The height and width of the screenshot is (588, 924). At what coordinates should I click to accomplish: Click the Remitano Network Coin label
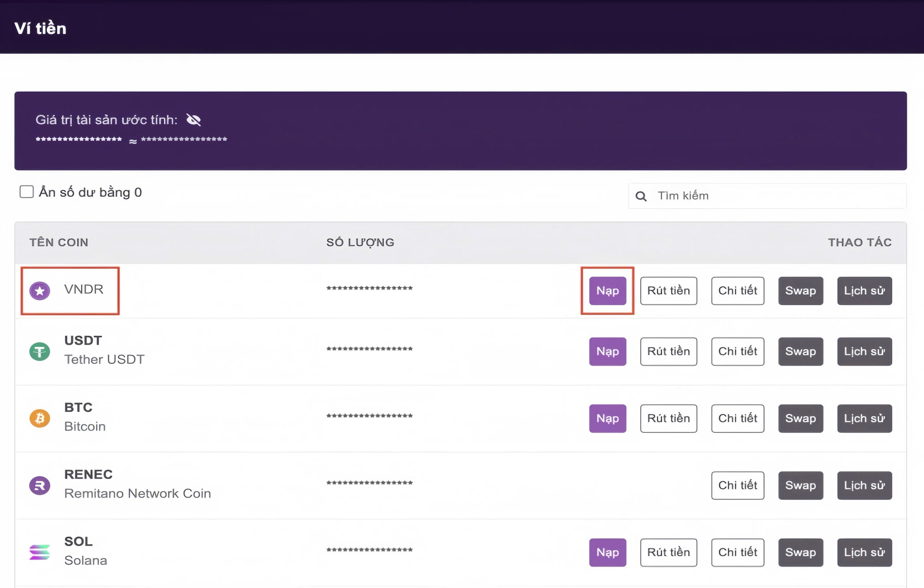coord(138,493)
